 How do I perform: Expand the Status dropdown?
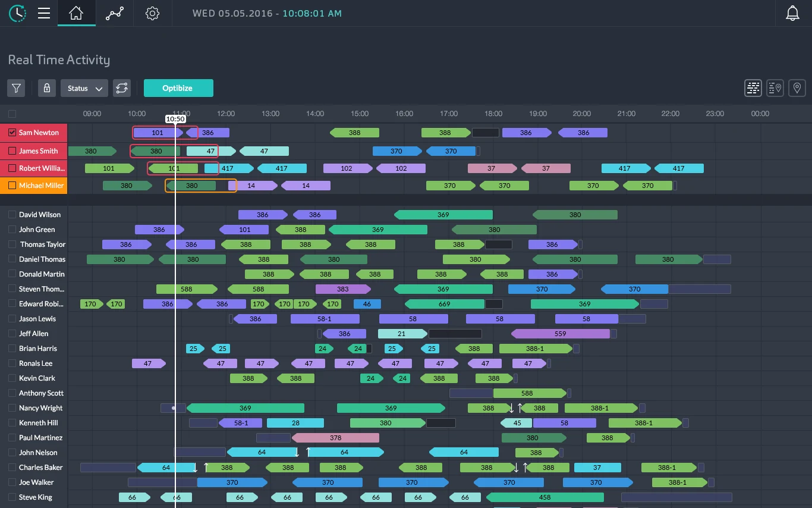pyautogui.click(x=84, y=88)
